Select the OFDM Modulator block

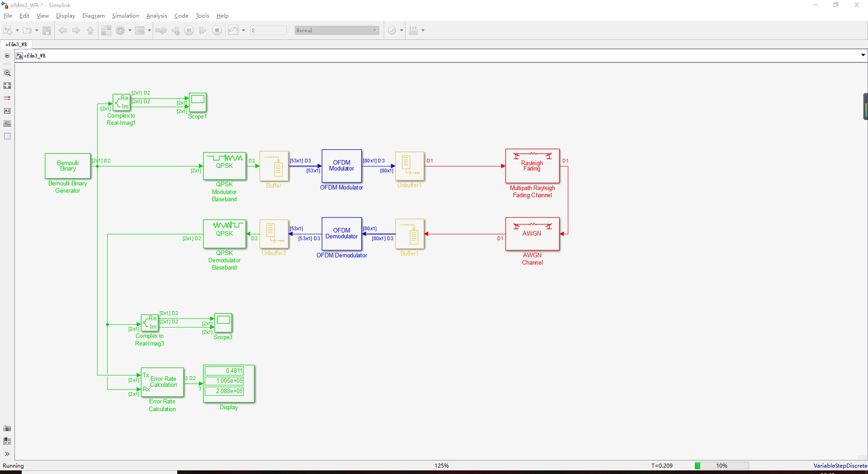(342, 166)
